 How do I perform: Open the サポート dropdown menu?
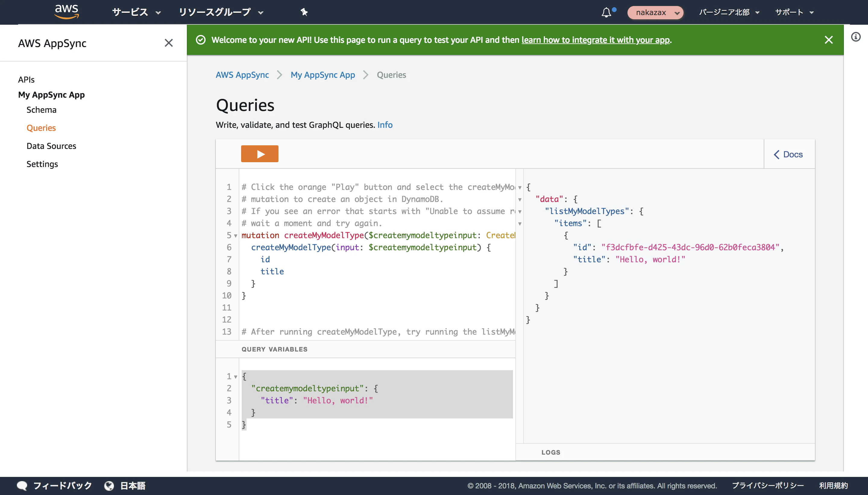(794, 13)
